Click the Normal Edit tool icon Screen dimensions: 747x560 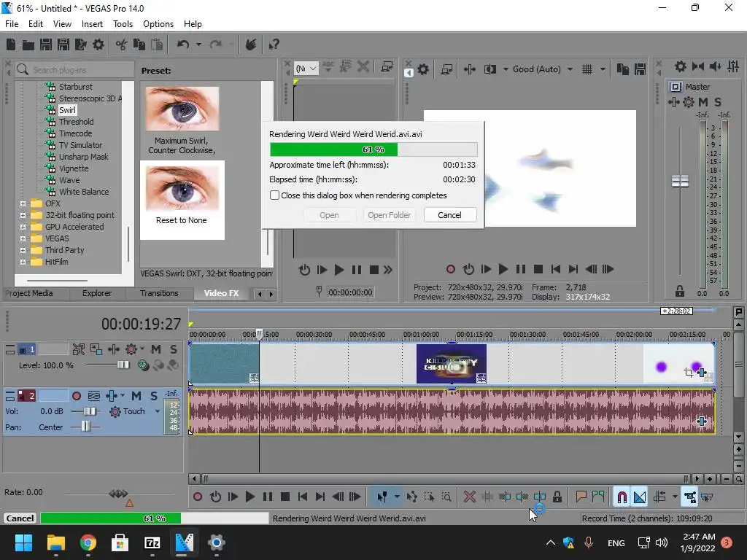(382, 497)
